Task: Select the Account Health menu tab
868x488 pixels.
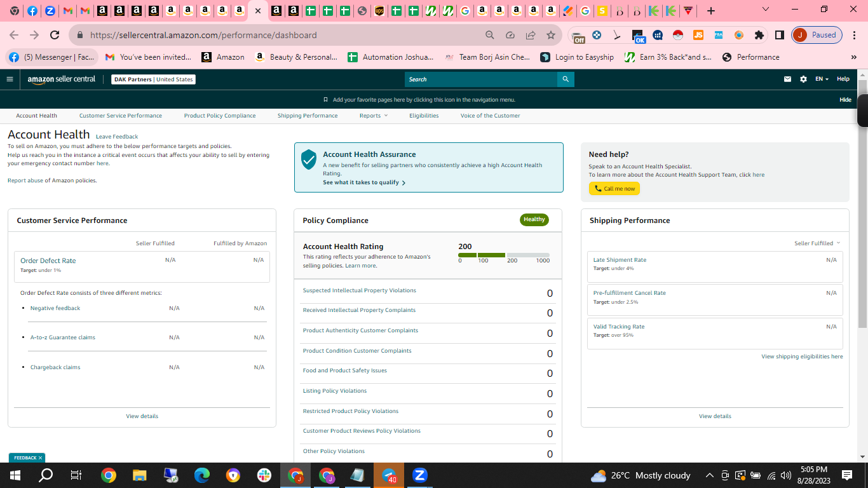Action: click(x=37, y=116)
